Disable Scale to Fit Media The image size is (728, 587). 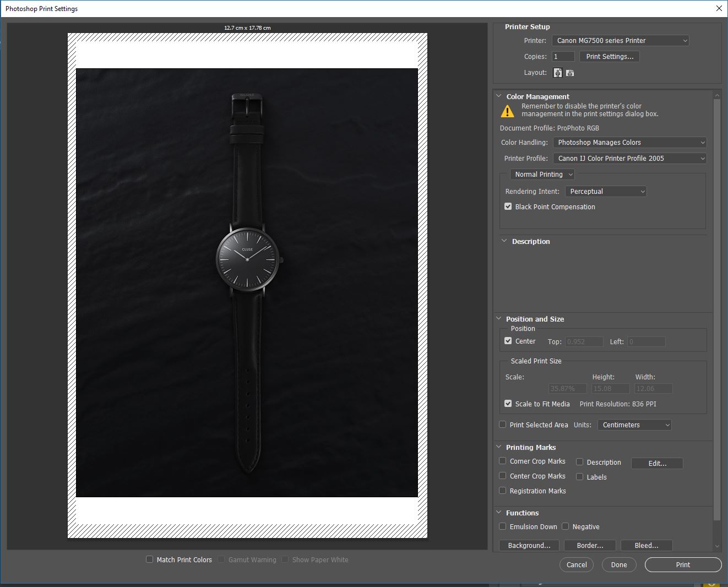(x=508, y=404)
